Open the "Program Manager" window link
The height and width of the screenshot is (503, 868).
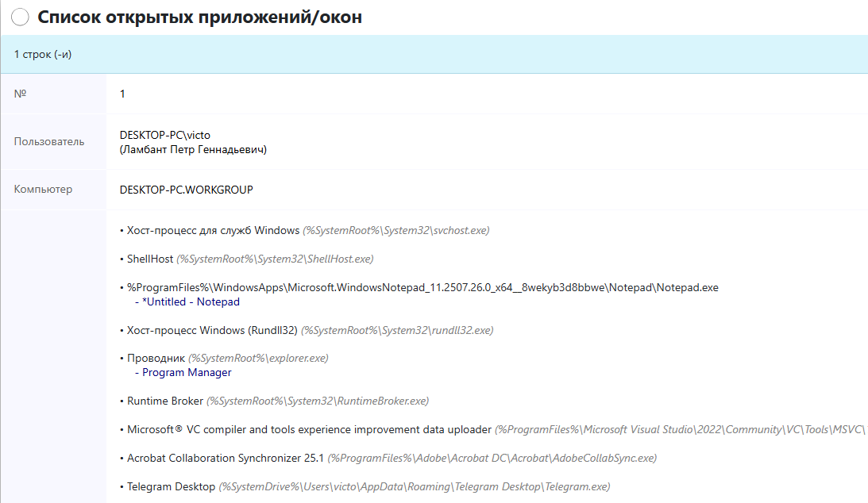coord(187,372)
